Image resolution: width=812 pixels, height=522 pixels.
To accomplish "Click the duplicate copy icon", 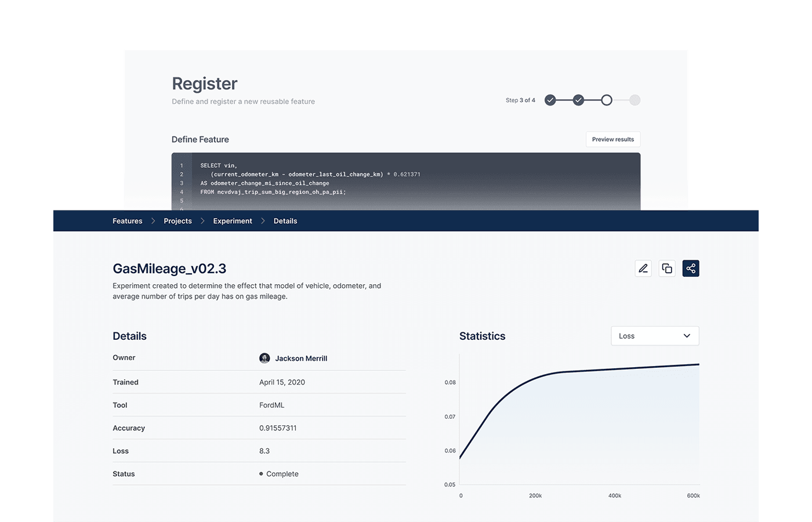I will coord(667,269).
